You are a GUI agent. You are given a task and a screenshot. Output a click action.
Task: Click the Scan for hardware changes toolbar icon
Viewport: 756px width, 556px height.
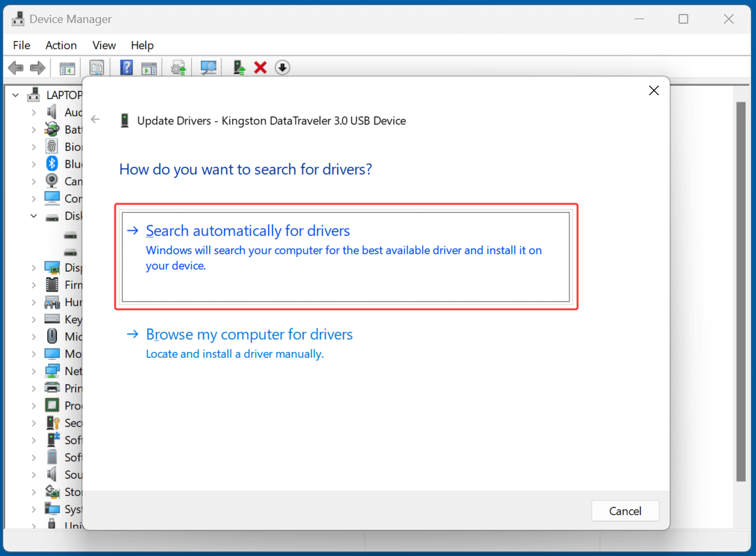(x=208, y=67)
